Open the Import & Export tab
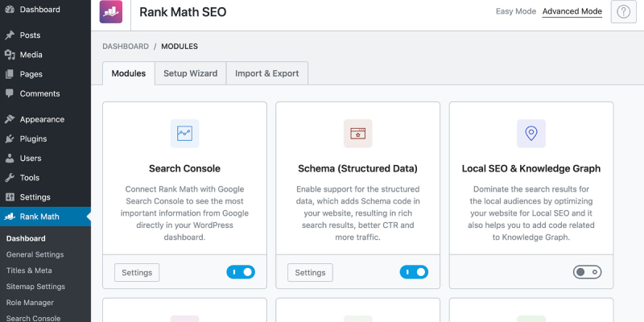Screen dimensions: 644x322 point(267,73)
